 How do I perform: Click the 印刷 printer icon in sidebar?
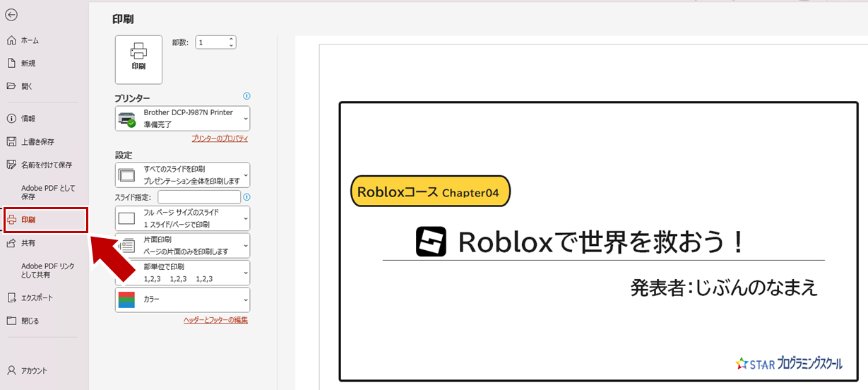coord(11,220)
